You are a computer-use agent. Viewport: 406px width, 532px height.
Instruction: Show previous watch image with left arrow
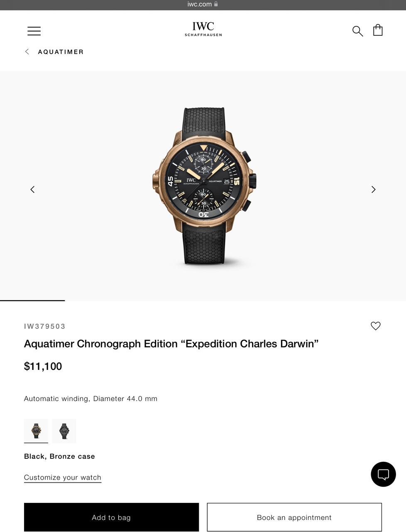point(32,190)
